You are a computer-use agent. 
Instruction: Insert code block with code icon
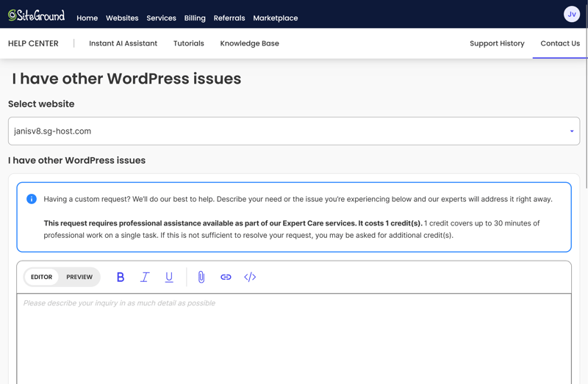pyautogui.click(x=250, y=278)
